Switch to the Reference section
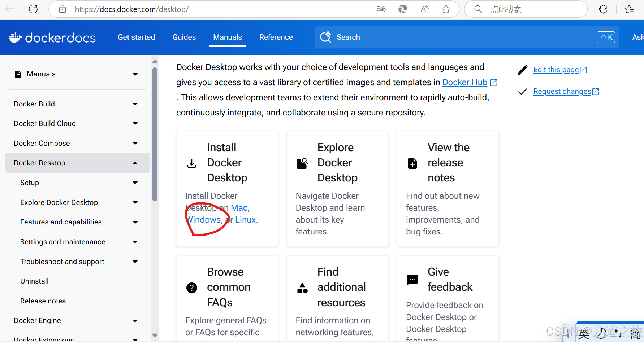Viewport: 644px width, 342px height. 276,37
